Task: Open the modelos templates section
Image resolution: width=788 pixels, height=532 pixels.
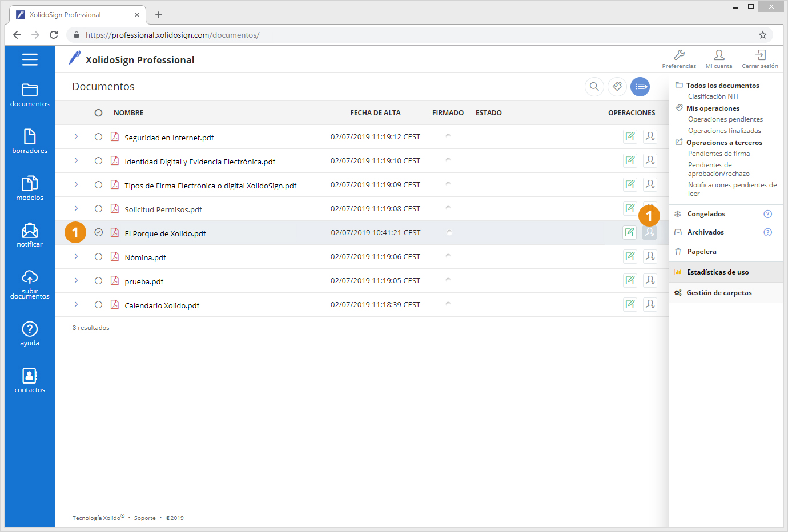Action: (x=30, y=188)
